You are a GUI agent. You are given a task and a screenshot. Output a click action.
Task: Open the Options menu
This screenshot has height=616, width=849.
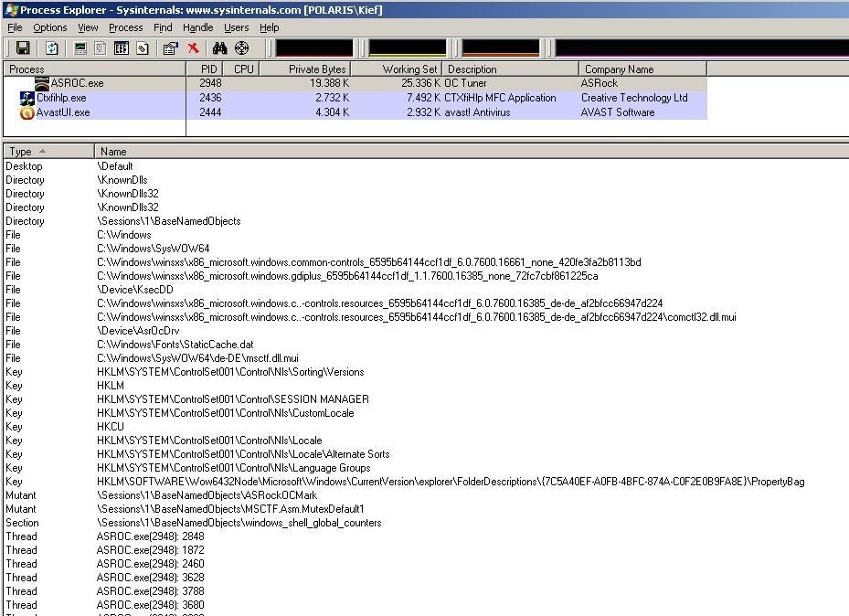tap(50, 27)
